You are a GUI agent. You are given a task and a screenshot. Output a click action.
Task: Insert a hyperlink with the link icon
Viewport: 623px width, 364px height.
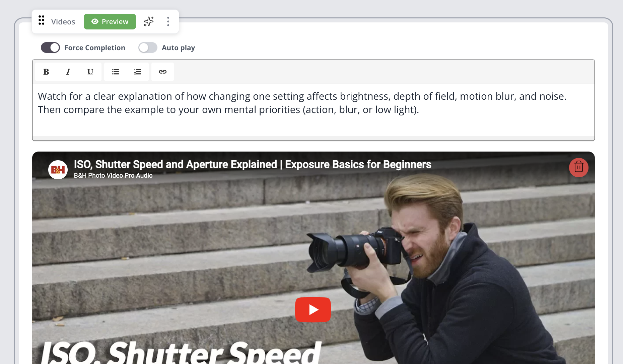[x=163, y=72]
